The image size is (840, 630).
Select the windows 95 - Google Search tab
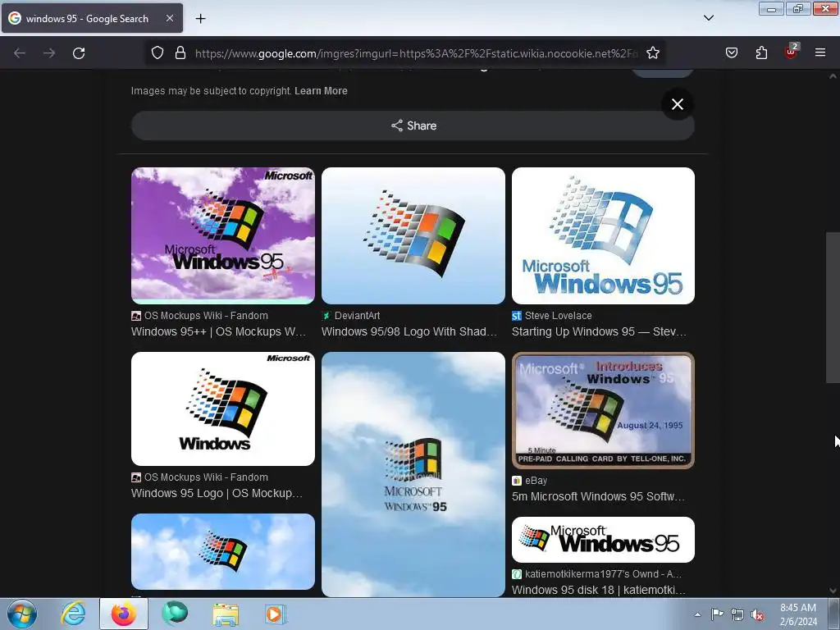click(92, 18)
